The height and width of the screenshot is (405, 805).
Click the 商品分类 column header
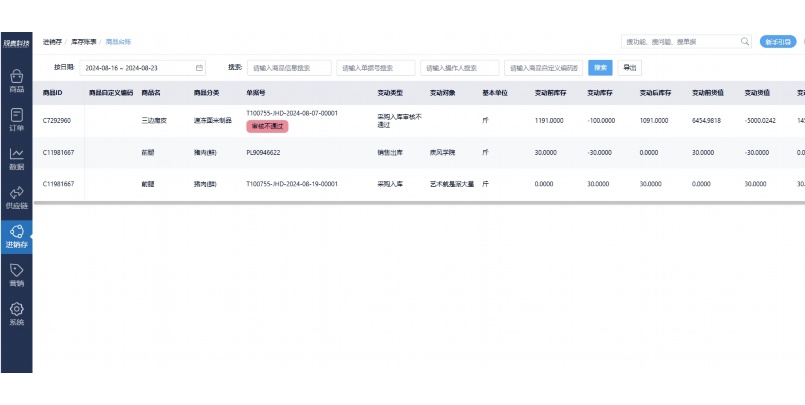[x=206, y=93]
